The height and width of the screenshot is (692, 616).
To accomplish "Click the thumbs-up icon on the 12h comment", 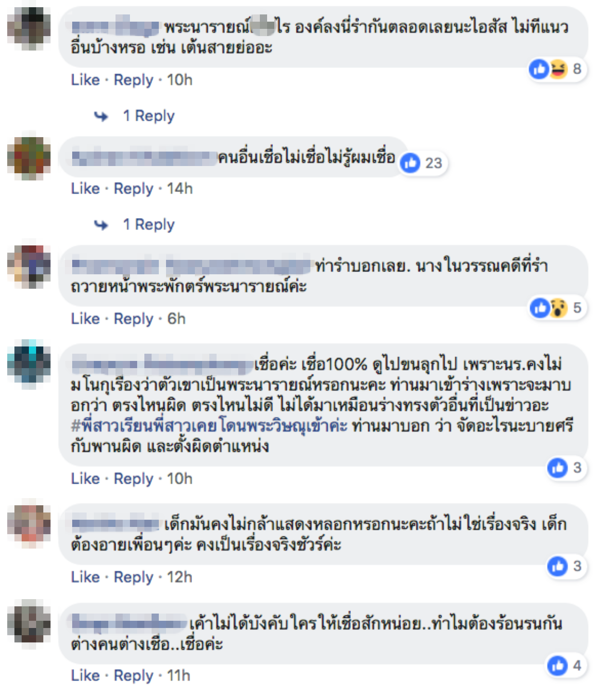I will (558, 566).
